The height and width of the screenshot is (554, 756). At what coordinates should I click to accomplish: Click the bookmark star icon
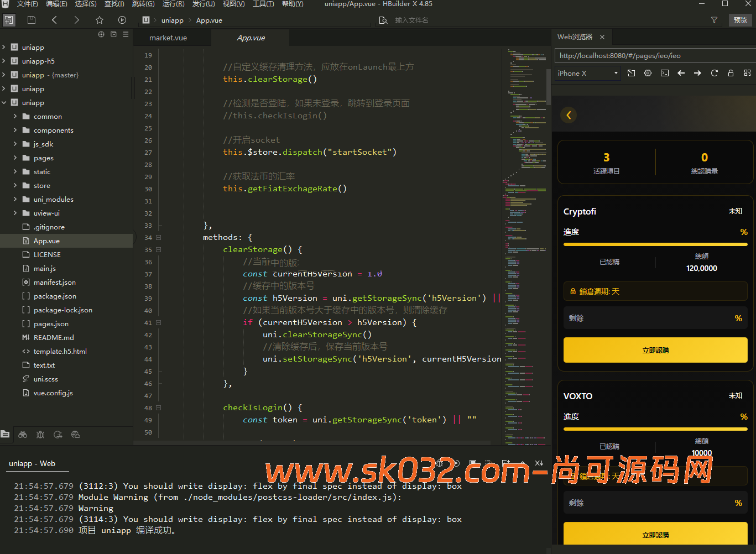pyautogui.click(x=100, y=20)
